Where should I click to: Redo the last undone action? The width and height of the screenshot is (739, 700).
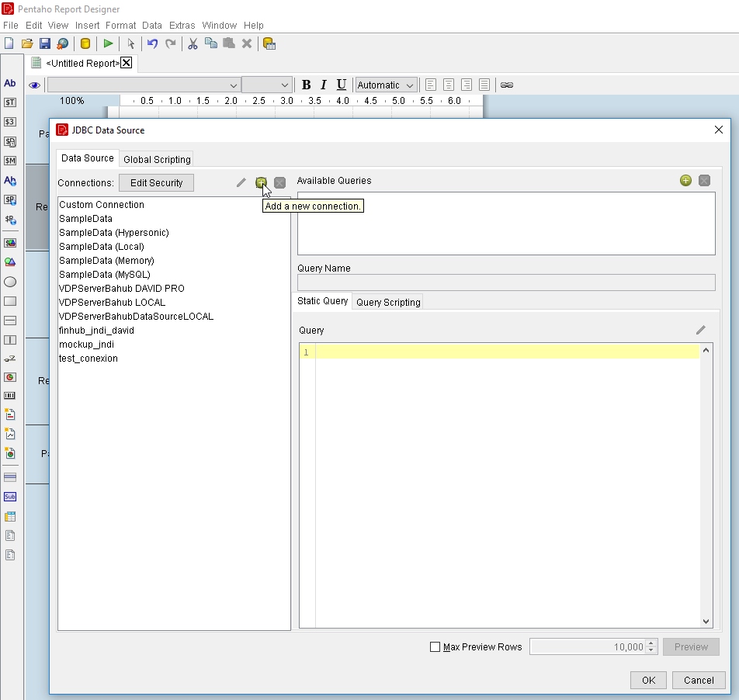click(171, 43)
